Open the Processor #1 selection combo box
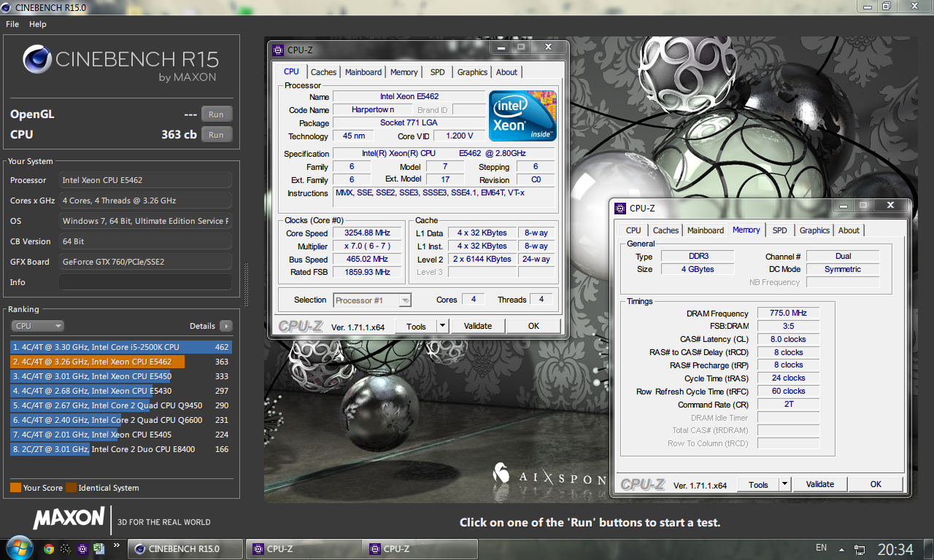 [372, 300]
